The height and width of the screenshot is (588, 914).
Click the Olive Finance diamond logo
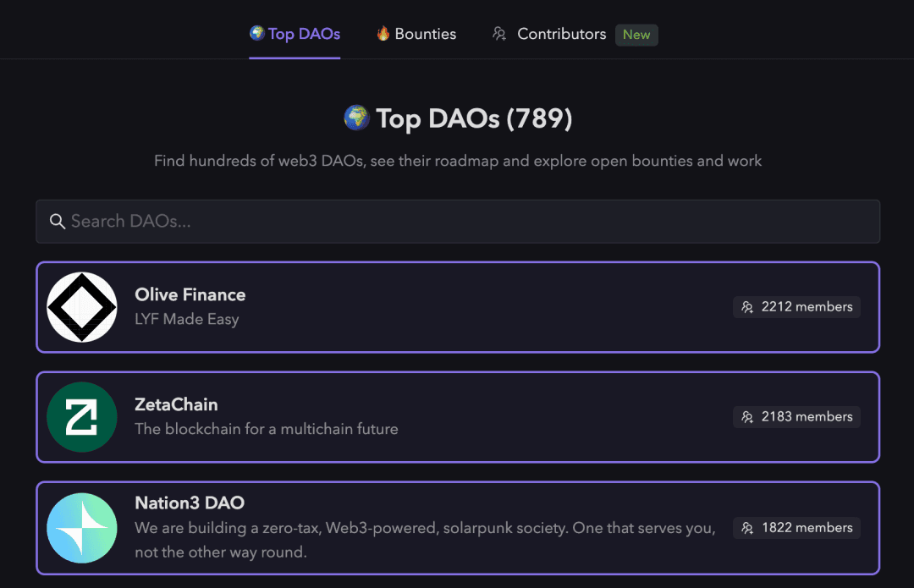tap(81, 307)
